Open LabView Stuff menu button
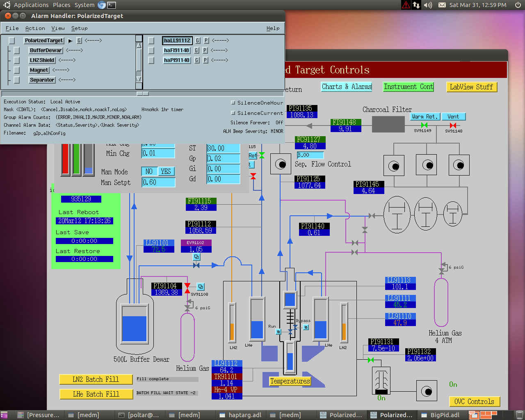Image resolution: width=525 pixels, height=420 pixels. pyautogui.click(x=472, y=87)
